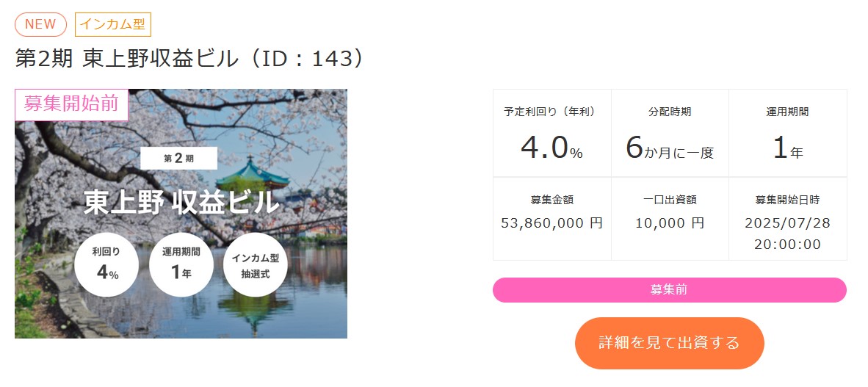The height and width of the screenshot is (387, 868).
Task: Click the インカム型 抽選式 circle badge
Action: (x=255, y=265)
